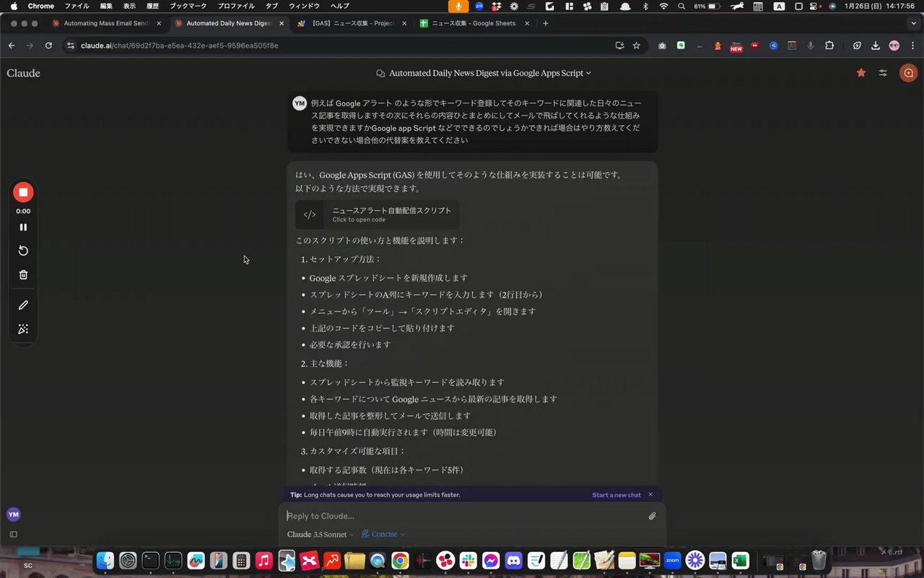Restart recording with the circular arrow icon
Viewport: 924px width, 578px height.
click(x=23, y=251)
